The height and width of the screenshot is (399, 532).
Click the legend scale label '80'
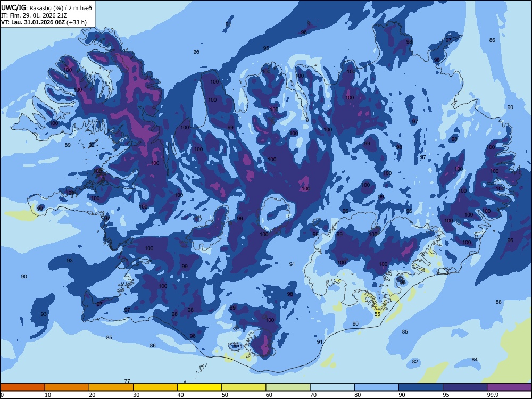click(358, 395)
